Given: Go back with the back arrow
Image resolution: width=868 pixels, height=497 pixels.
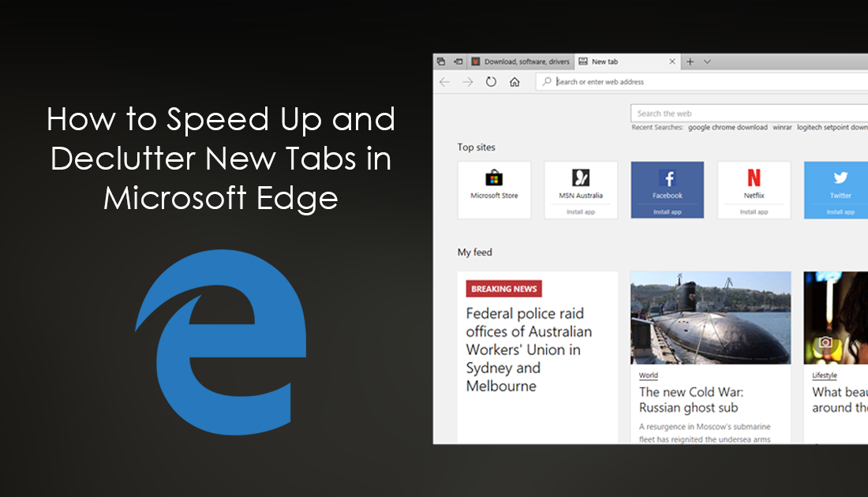Looking at the screenshot, I should click(x=444, y=82).
